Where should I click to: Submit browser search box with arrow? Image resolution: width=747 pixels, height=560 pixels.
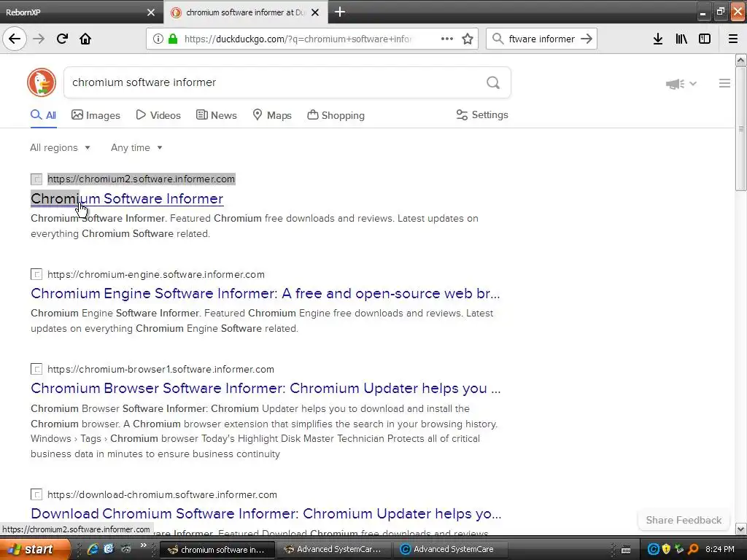click(587, 39)
